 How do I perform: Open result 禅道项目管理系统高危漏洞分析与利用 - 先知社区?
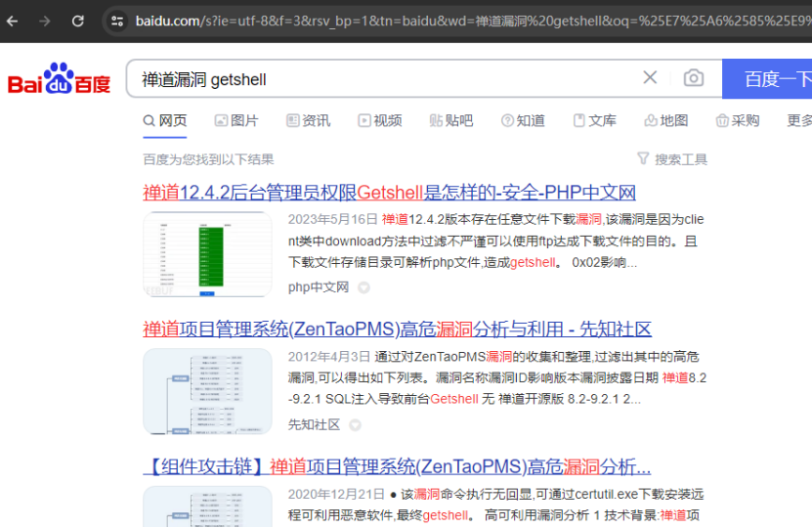coord(397,330)
